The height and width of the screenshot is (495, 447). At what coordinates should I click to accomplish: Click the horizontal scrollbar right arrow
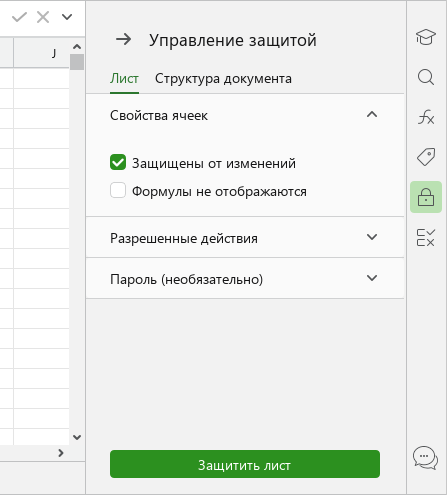(61, 453)
